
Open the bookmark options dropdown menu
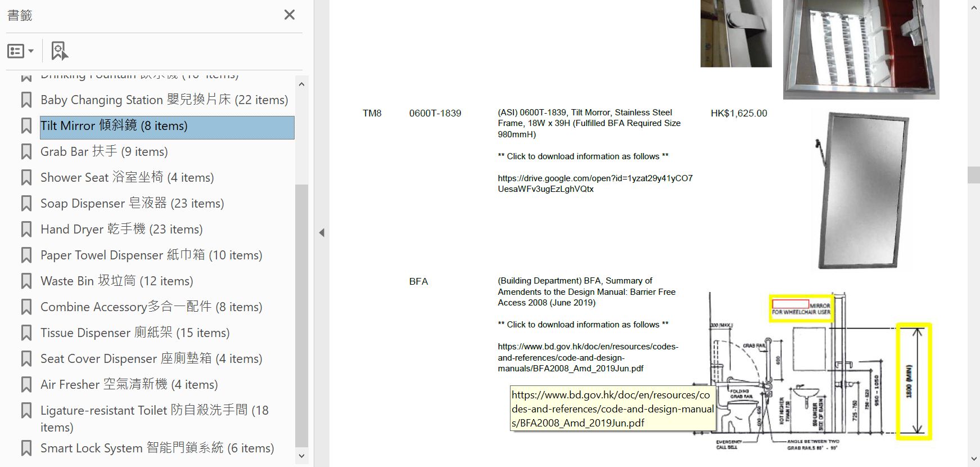point(21,51)
